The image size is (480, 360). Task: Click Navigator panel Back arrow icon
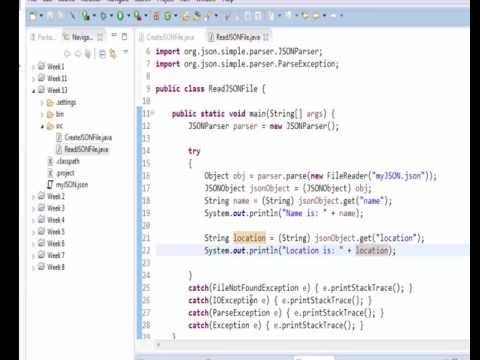tap(67, 53)
